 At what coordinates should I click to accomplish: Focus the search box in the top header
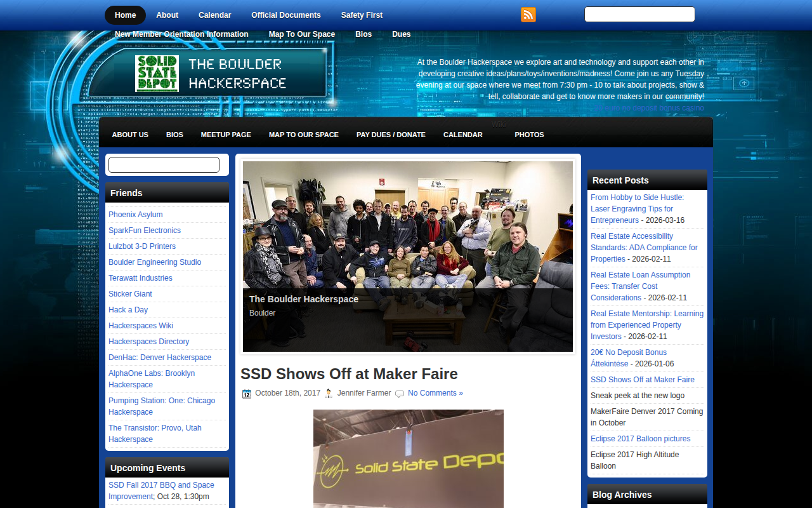[639, 15]
